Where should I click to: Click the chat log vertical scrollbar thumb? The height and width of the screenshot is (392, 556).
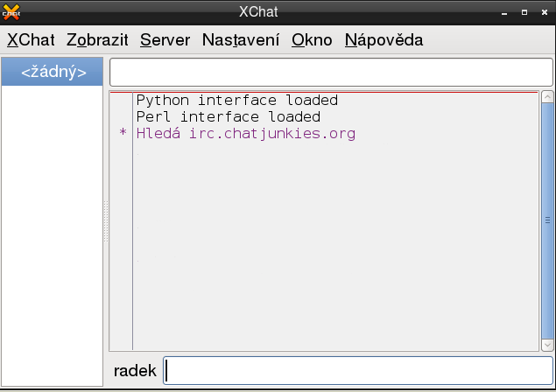click(548, 219)
